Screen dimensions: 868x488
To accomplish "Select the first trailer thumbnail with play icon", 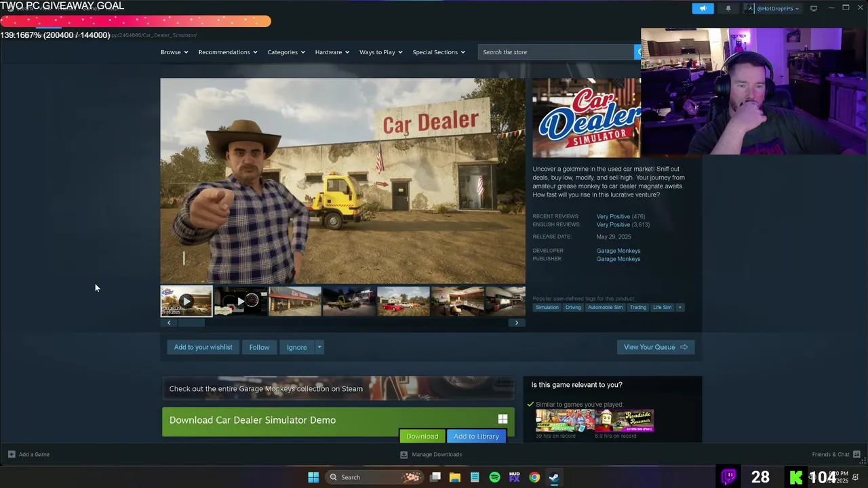I will (186, 302).
